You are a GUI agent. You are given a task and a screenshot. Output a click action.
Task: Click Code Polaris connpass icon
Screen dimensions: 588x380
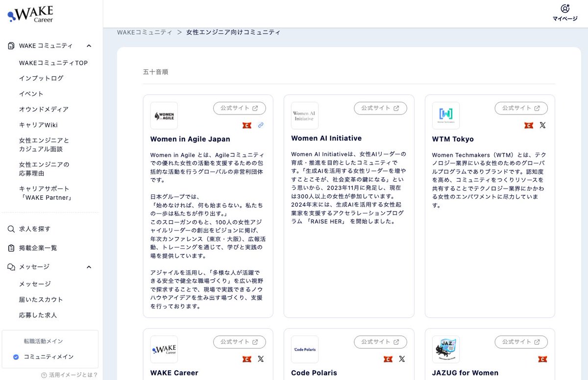point(388,359)
